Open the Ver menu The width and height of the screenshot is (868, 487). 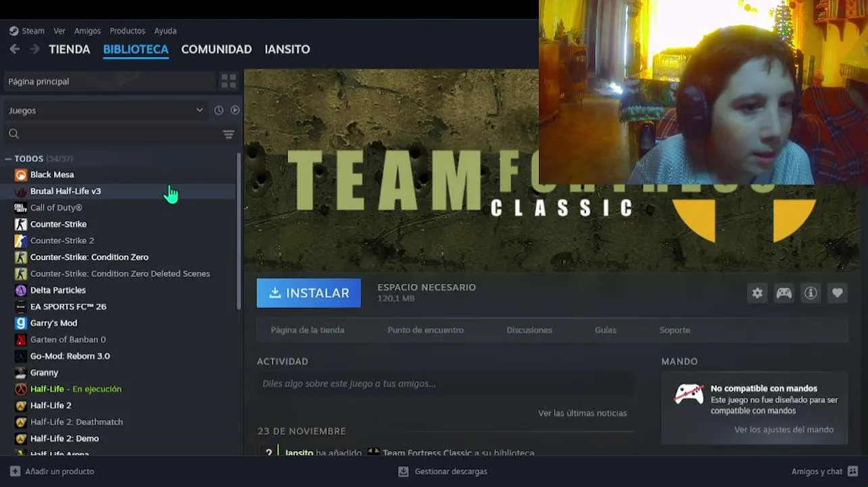[59, 31]
